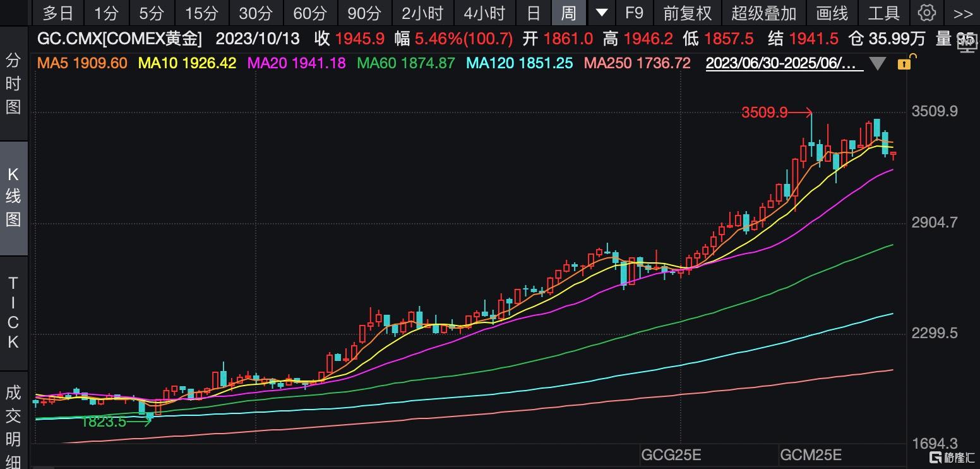
Task: Open the 2023/06/30-2025/06 date range selector
Action: pyautogui.click(x=784, y=63)
